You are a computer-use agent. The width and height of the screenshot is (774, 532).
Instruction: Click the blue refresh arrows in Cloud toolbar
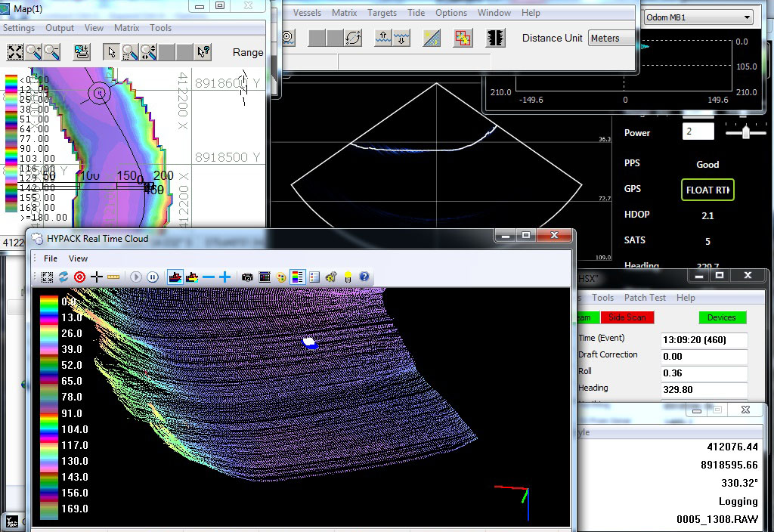(63, 277)
